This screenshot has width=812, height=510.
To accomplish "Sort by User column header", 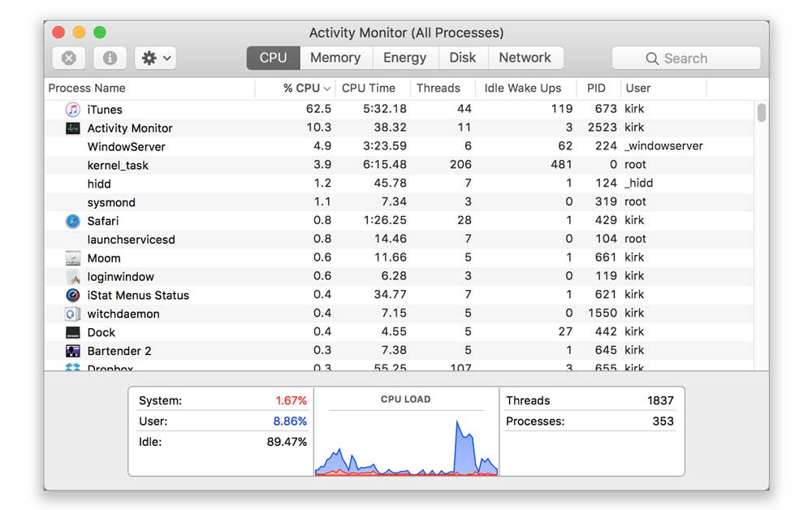I will 638,88.
